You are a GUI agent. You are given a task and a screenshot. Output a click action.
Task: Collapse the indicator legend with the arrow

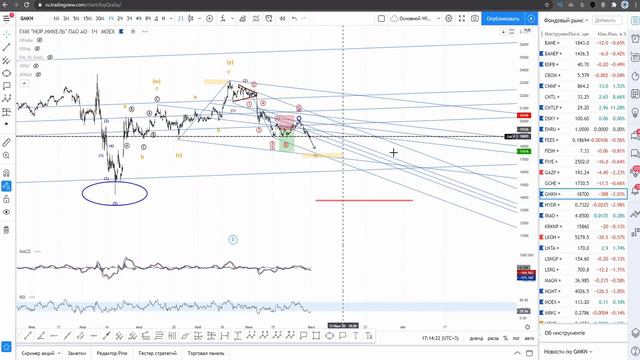click(x=24, y=83)
